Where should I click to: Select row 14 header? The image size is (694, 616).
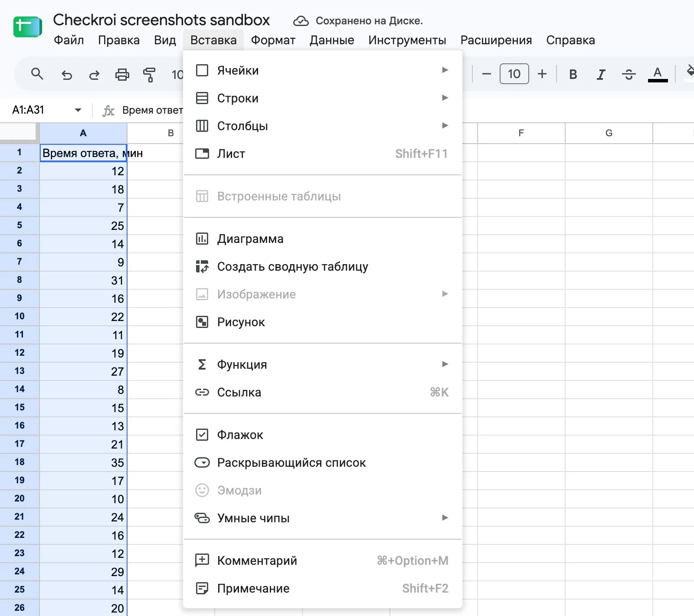pos(20,389)
